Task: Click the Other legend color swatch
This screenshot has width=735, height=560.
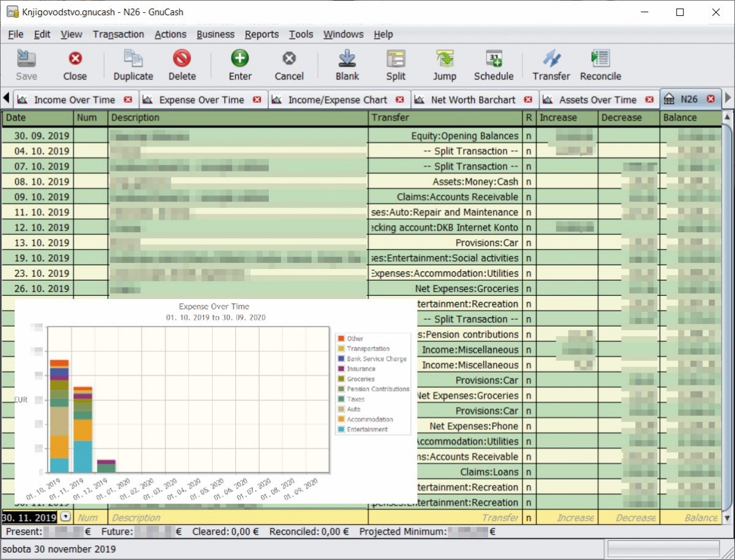Action: click(341, 338)
